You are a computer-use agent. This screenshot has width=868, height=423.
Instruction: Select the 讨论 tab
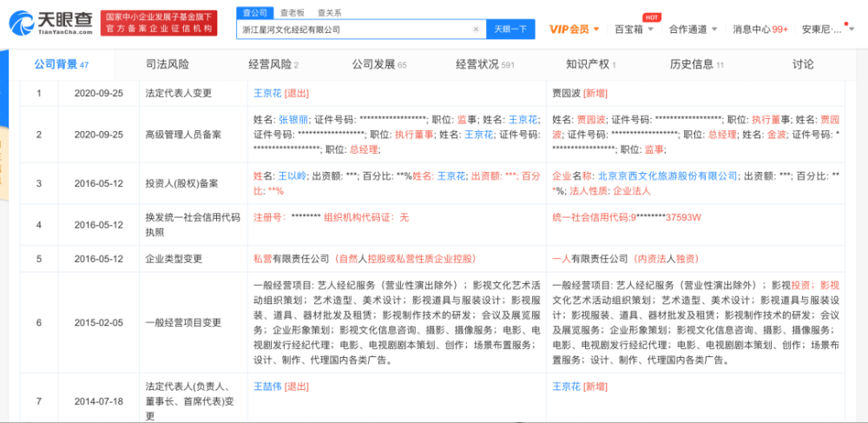(x=803, y=65)
